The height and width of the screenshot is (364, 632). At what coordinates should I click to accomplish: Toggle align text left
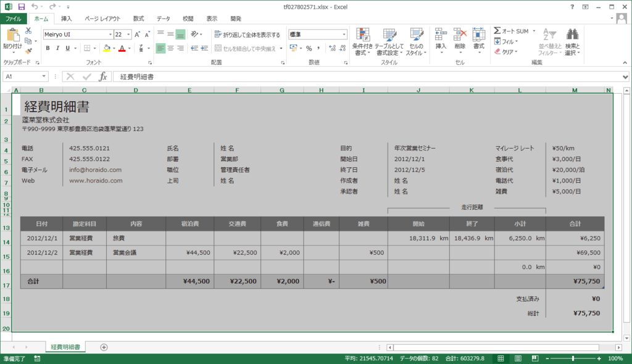click(160, 48)
